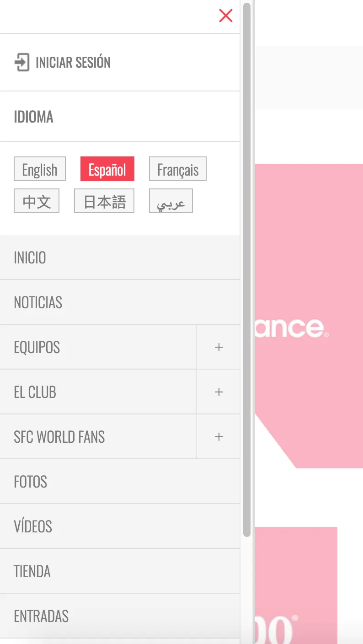The width and height of the screenshot is (363, 644).
Task: Open ENTRADAS menu item
Action: click(x=120, y=616)
